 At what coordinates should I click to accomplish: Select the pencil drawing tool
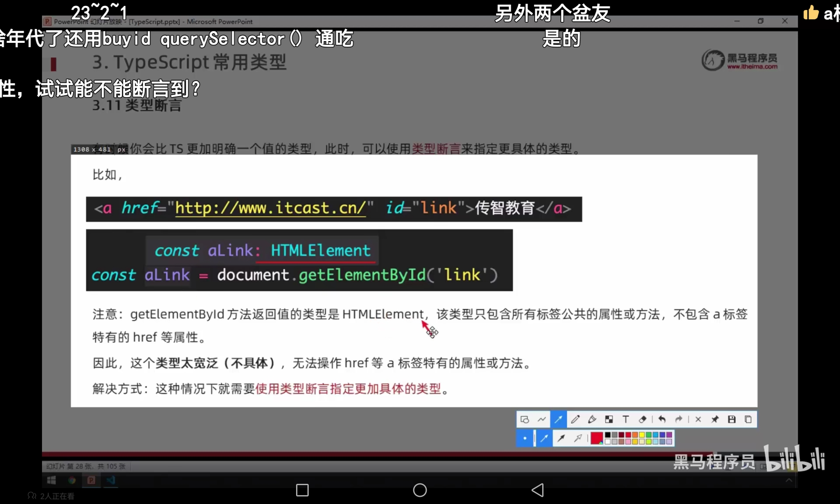coord(575,419)
